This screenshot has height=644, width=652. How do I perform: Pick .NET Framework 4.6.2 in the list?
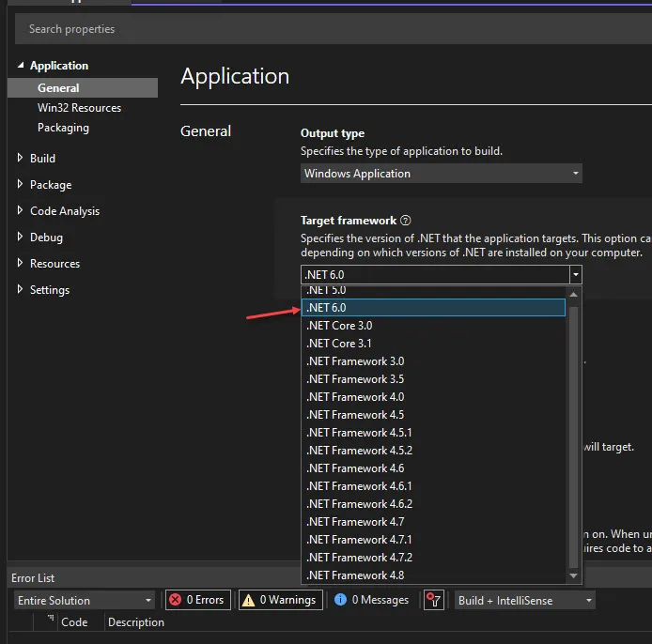[x=433, y=504]
